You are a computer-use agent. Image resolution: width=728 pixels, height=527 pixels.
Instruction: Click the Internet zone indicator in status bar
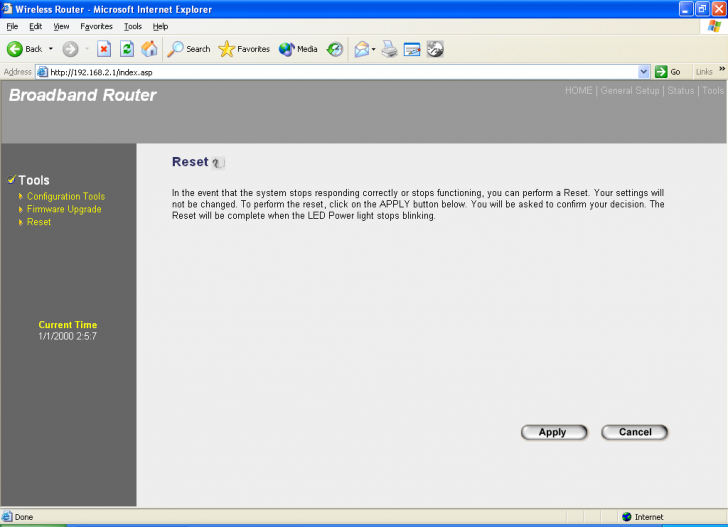click(x=643, y=517)
